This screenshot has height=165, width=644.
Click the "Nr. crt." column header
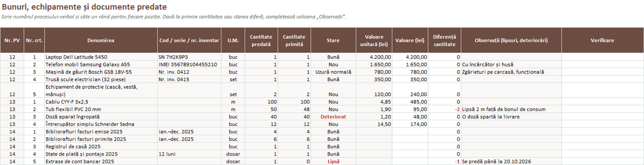34,40
